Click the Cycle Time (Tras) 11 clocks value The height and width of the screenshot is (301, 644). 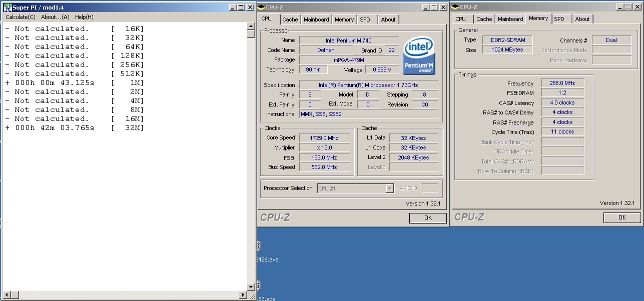[x=562, y=131]
